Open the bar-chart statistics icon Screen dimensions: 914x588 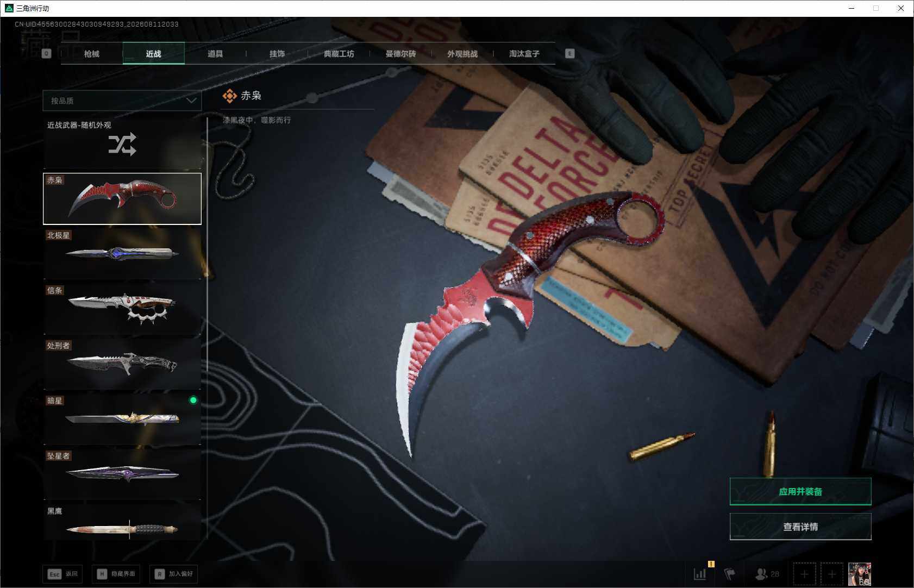point(700,574)
